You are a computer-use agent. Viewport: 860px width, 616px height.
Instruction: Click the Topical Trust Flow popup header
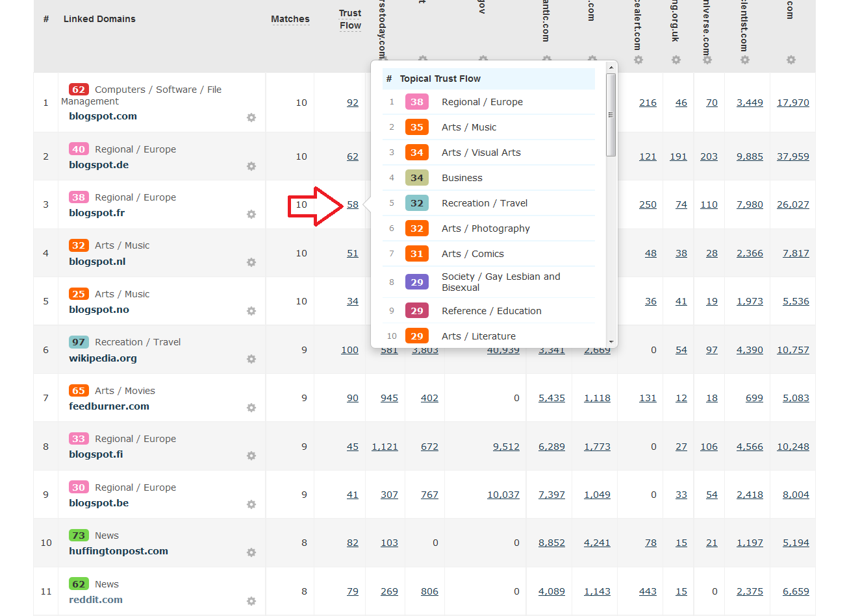click(x=488, y=79)
